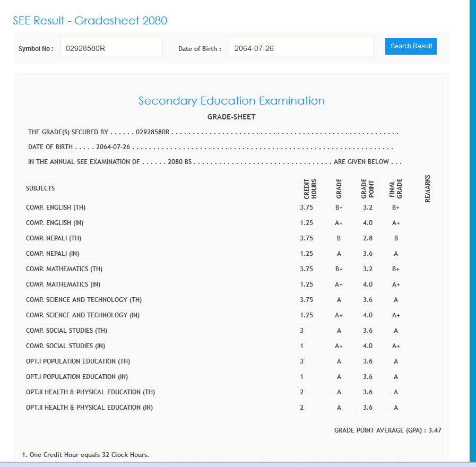Click the GRADE-SHEET subtitle
476x467 pixels.
point(231,117)
